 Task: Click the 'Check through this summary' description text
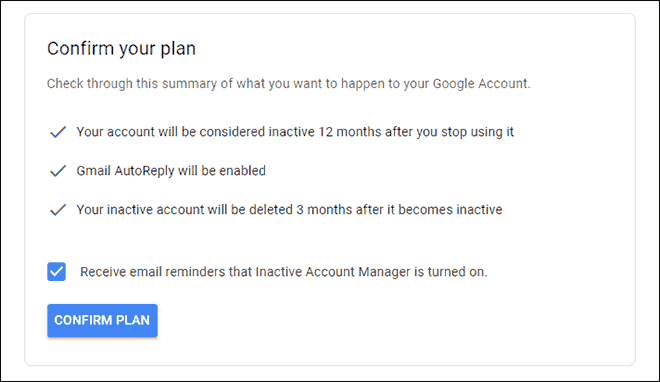pos(288,84)
